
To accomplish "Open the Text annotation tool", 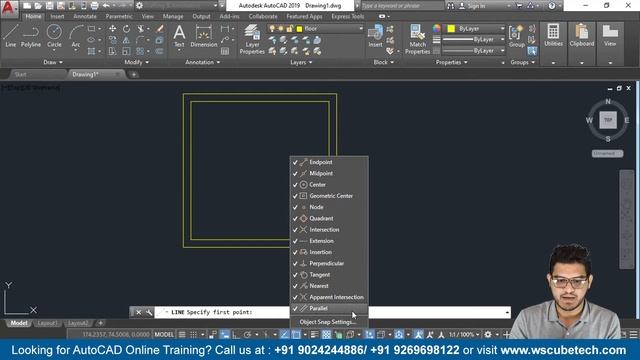I will [179, 36].
